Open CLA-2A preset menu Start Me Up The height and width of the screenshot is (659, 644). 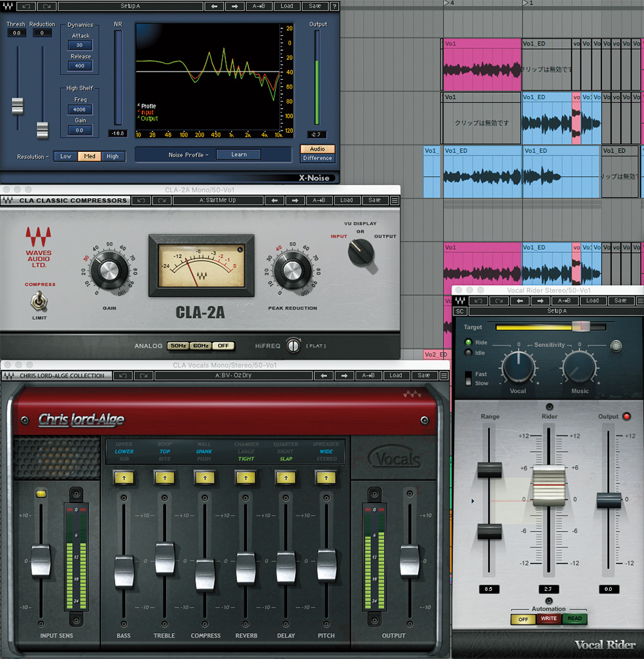click(218, 201)
